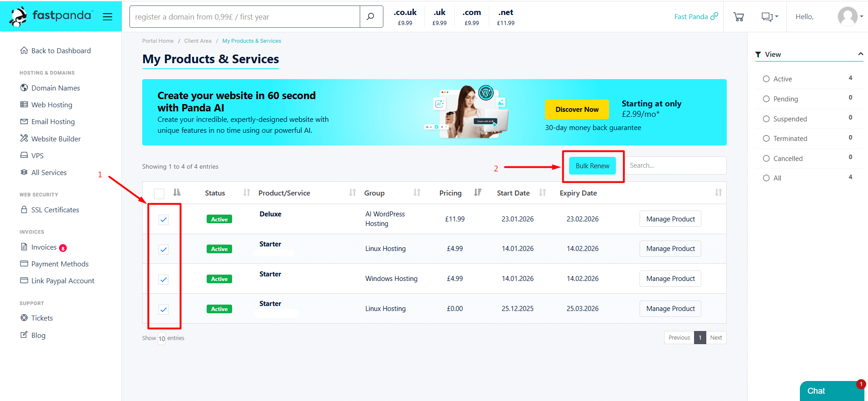Focus the products Search field
868x401 pixels.
tap(675, 165)
